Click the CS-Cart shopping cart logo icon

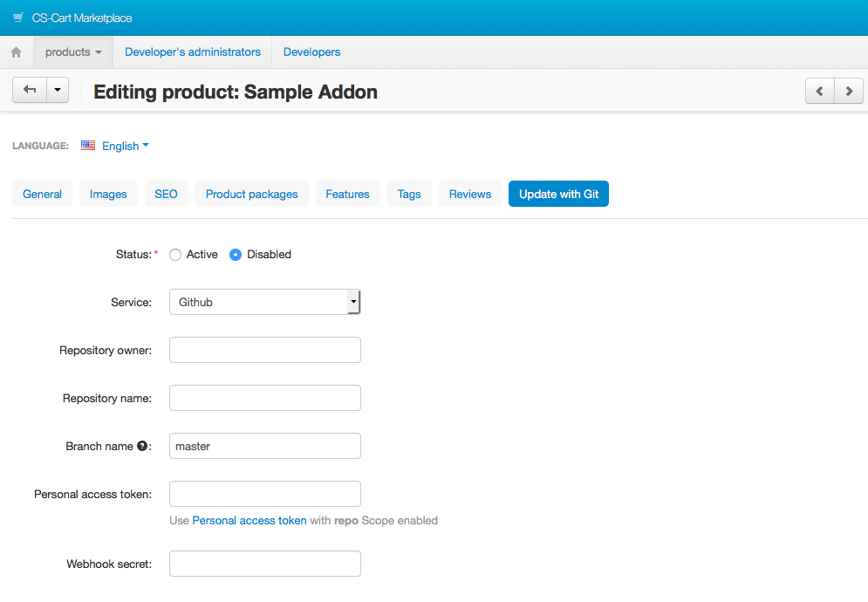(x=18, y=17)
